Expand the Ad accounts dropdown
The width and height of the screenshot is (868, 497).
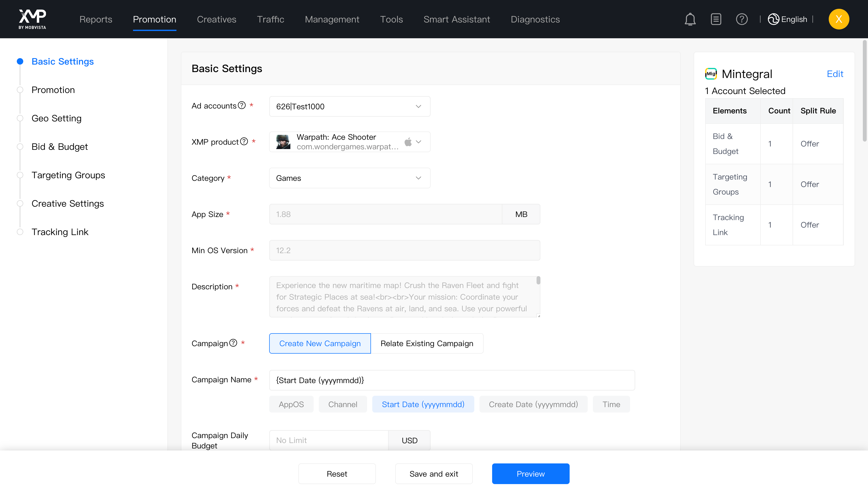pyautogui.click(x=350, y=106)
